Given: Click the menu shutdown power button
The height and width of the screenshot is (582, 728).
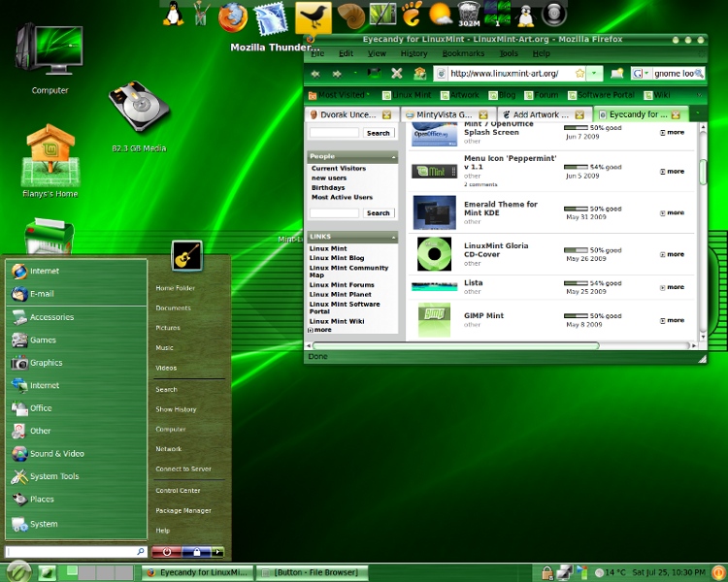Looking at the screenshot, I should (167, 552).
